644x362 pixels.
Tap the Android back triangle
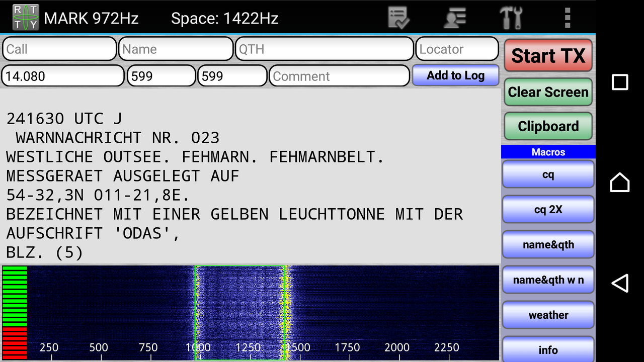(620, 283)
